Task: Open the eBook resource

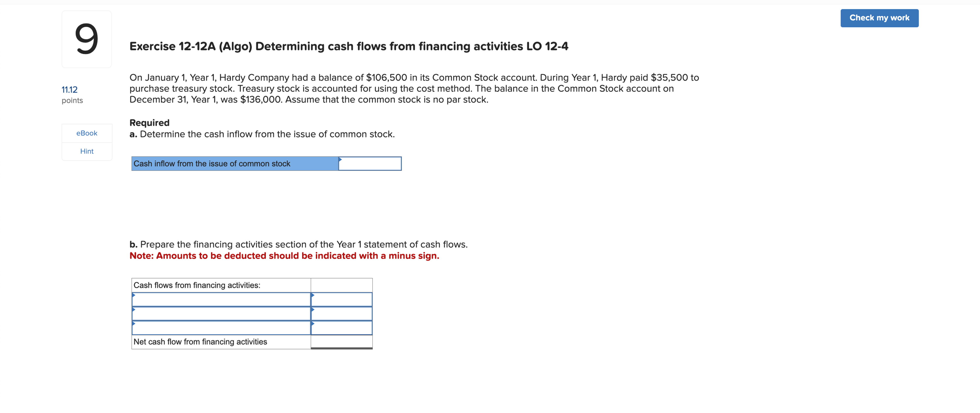Action: [87, 133]
